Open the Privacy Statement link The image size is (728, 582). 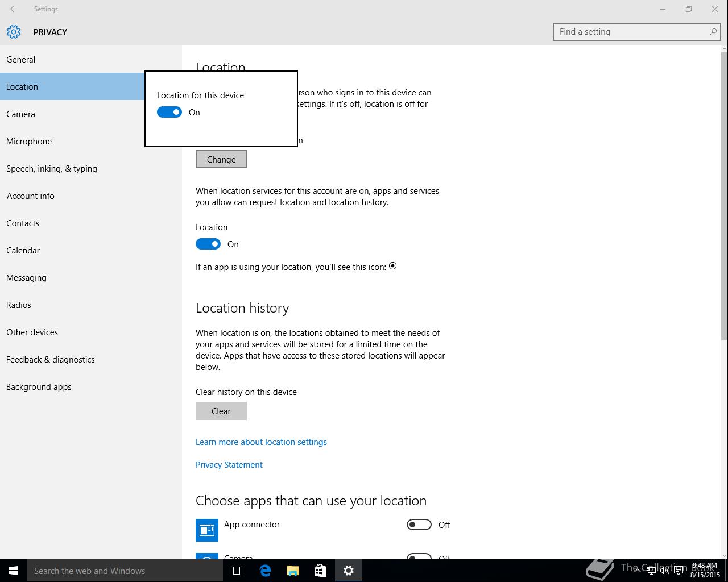[229, 465]
